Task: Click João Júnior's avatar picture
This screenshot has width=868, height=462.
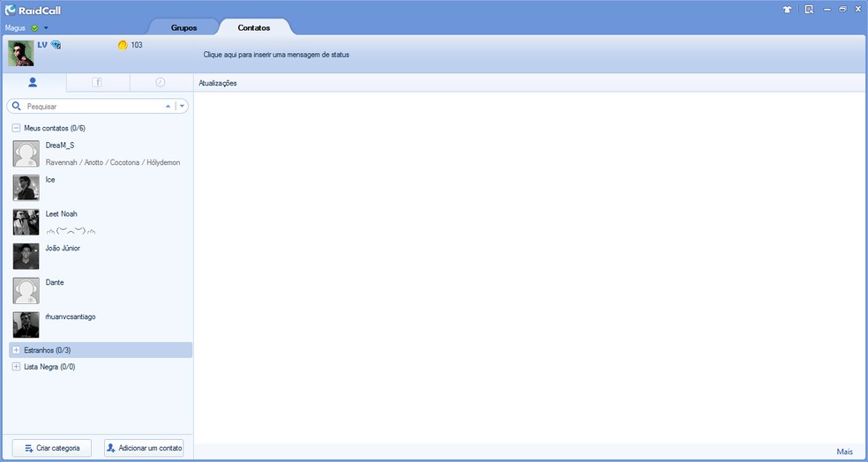Action: tap(26, 257)
